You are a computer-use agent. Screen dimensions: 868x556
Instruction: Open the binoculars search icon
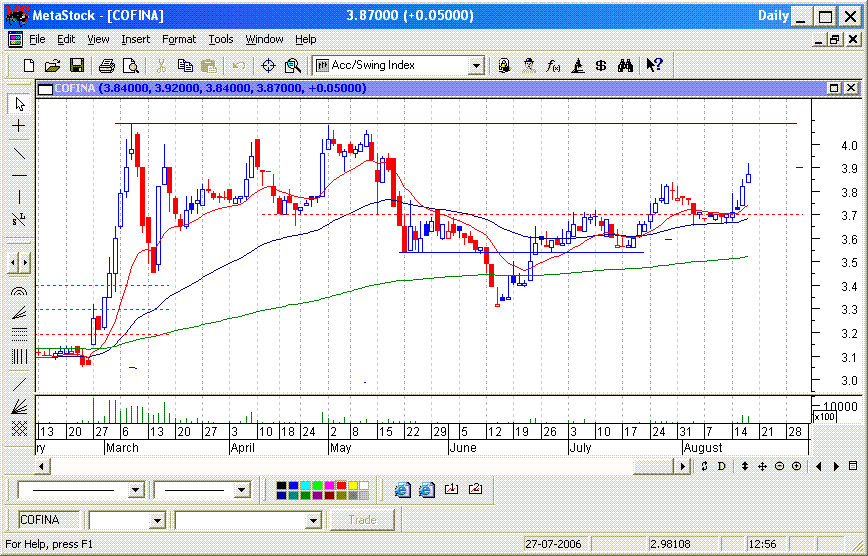[625, 66]
